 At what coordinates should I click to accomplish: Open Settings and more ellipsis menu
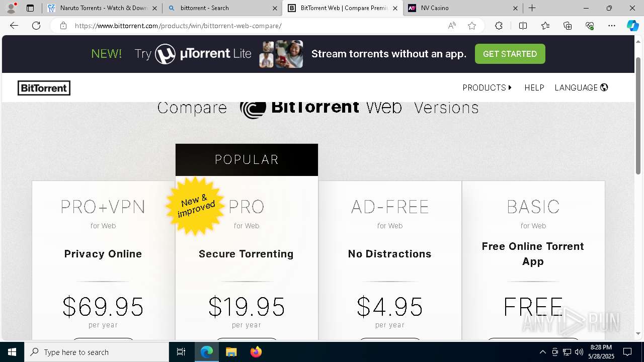pyautogui.click(x=612, y=26)
